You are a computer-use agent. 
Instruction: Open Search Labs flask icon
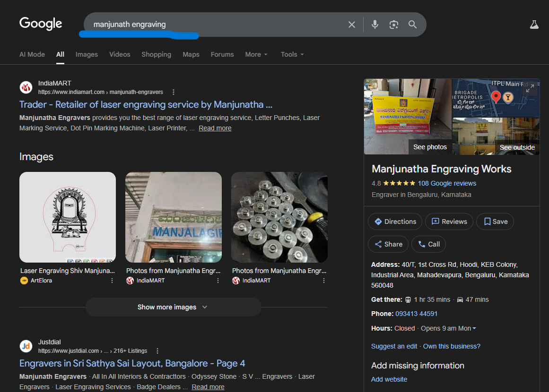tap(534, 25)
